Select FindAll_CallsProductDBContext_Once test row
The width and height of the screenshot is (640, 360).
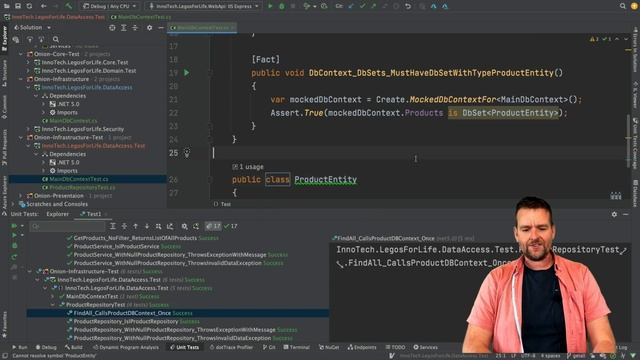178,313
